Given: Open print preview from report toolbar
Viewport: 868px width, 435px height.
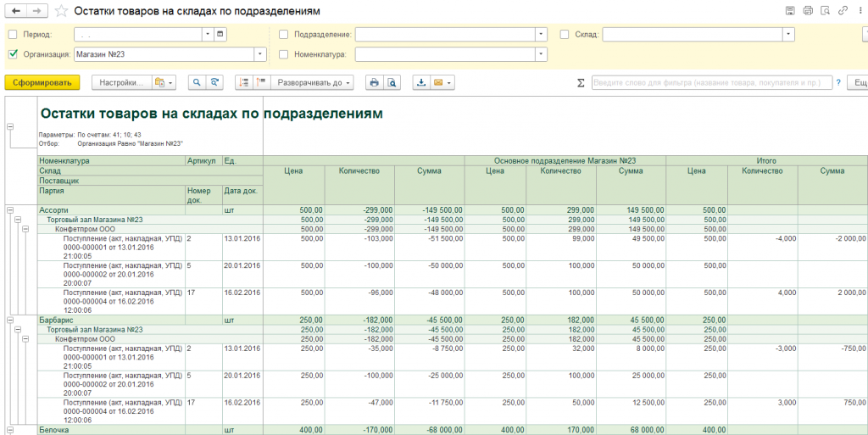Looking at the screenshot, I should coord(392,82).
